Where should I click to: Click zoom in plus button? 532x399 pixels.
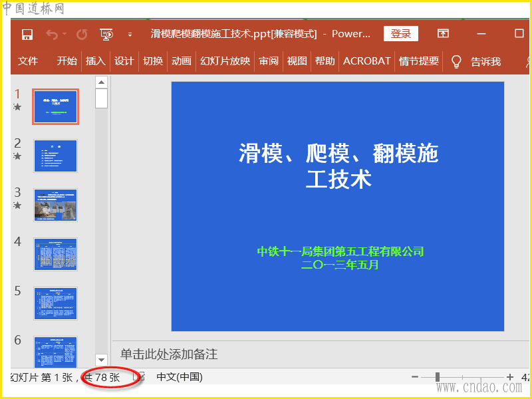point(509,377)
